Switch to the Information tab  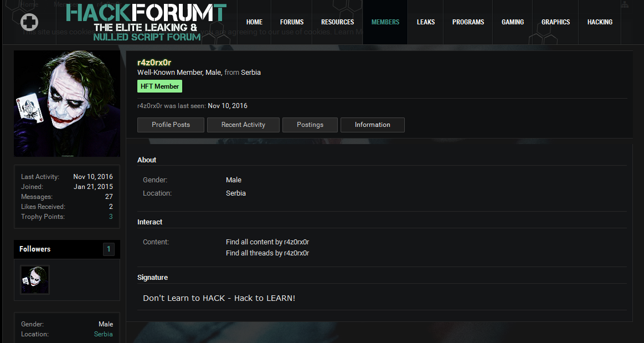pyautogui.click(x=373, y=125)
